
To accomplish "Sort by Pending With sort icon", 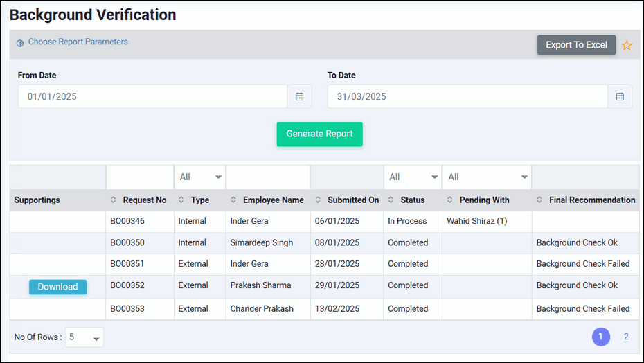I will [x=450, y=200].
